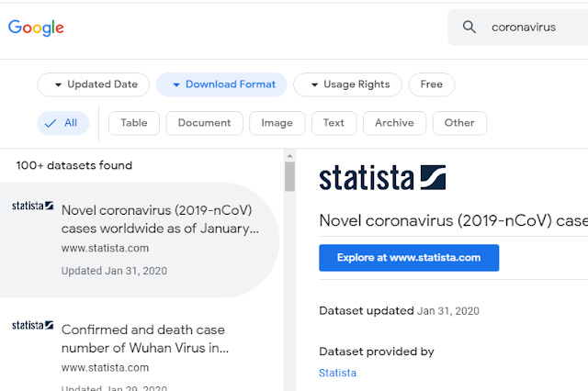Filter by Table format

click(x=134, y=123)
